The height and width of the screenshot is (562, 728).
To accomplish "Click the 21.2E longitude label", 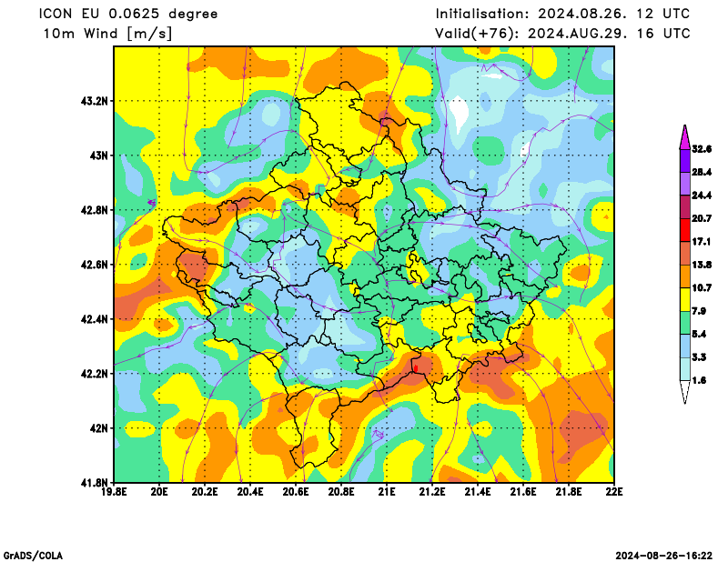I will tap(432, 492).
